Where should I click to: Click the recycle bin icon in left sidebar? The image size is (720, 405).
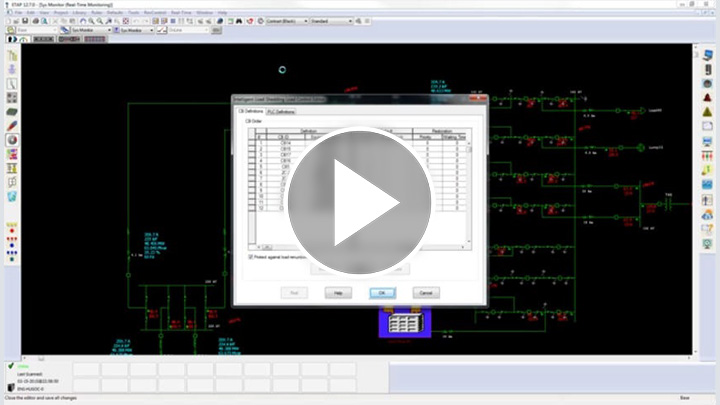tap(12, 197)
